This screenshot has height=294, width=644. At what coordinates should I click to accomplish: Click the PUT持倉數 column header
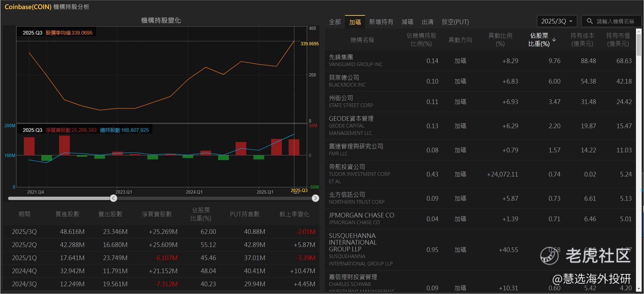[x=245, y=214]
